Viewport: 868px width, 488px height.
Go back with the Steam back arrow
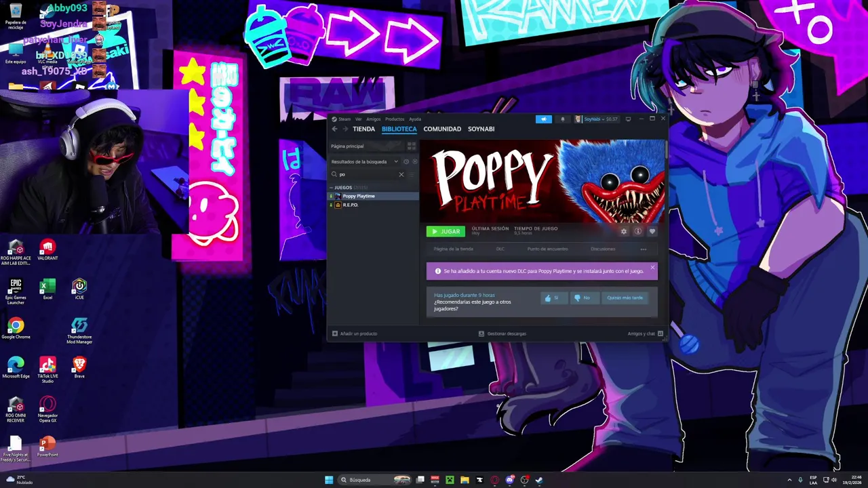(x=334, y=129)
